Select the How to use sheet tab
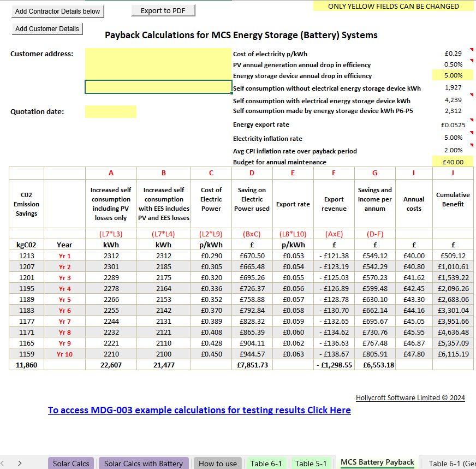This screenshot has height=469, width=476. (218, 463)
